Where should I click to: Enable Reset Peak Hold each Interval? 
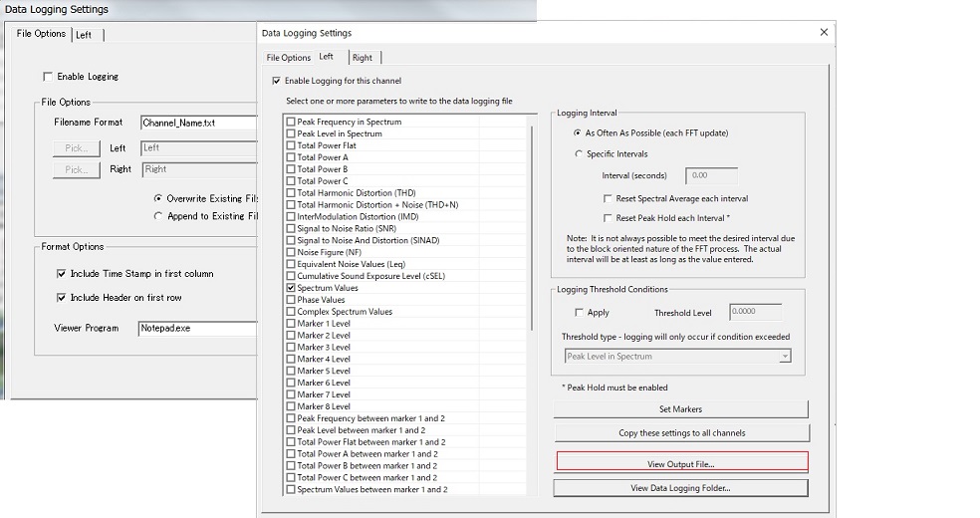(608, 218)
